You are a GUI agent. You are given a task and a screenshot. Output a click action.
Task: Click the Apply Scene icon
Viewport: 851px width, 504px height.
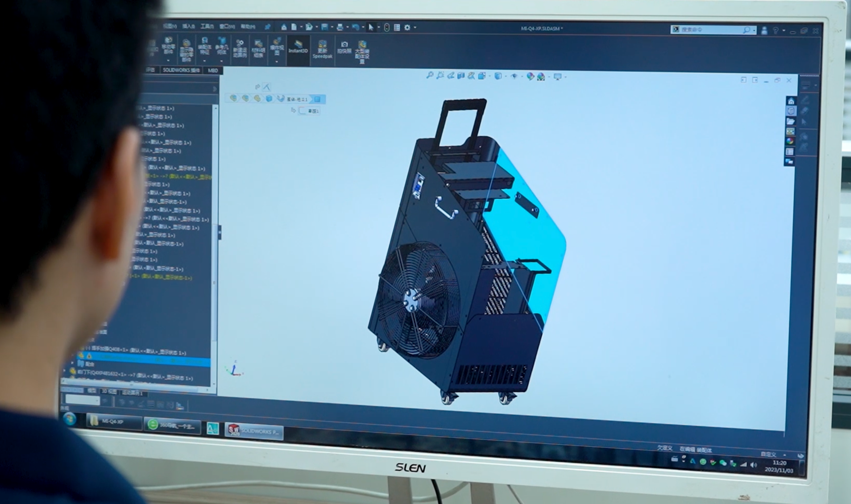tap(541, 77)
